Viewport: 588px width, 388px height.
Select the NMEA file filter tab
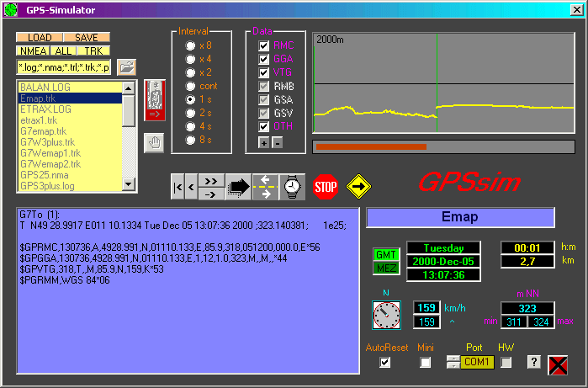coord(34,51)
